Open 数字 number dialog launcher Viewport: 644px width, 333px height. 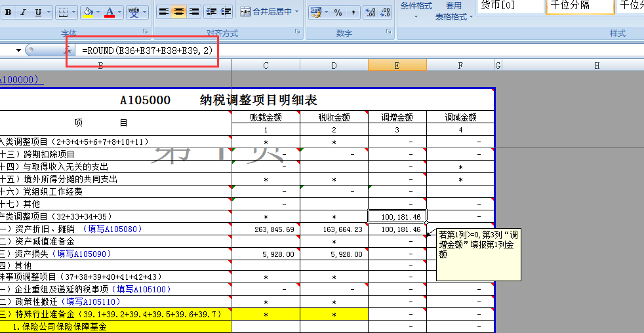[x=388, y=31]
